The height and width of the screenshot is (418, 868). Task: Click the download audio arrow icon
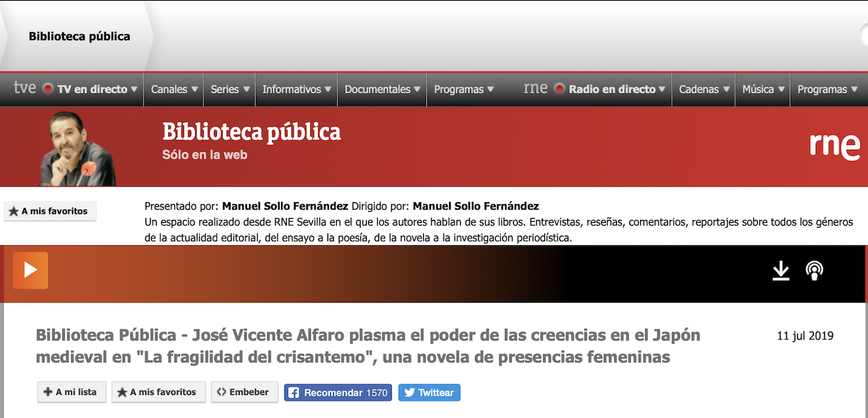pos(781,271)
